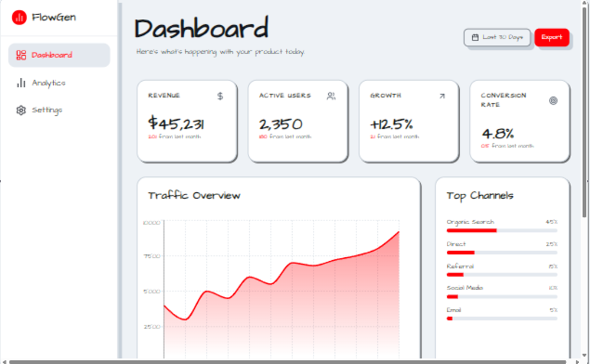Click the 2,350 active users value
590x364 pixels.
coord(281,124)
